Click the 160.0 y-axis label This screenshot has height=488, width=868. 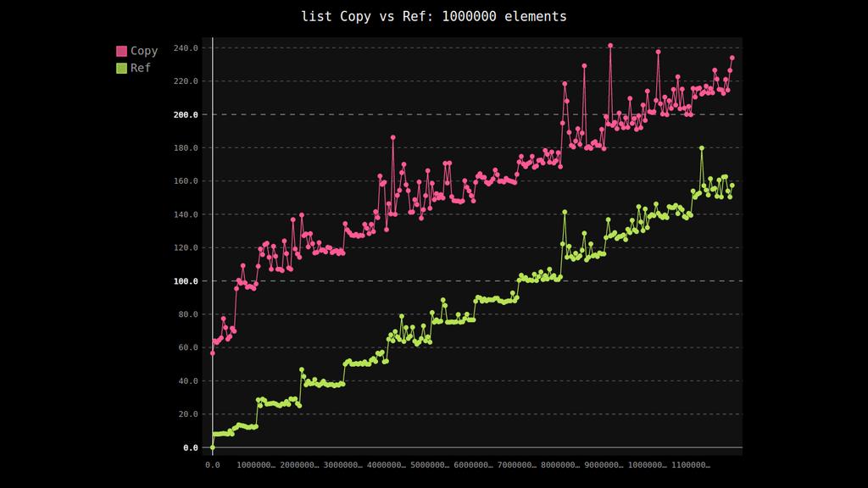coord(186,181)
